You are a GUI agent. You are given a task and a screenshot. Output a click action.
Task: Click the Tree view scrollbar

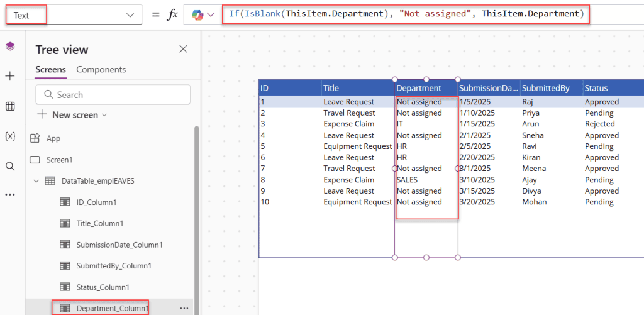(196, 219)
